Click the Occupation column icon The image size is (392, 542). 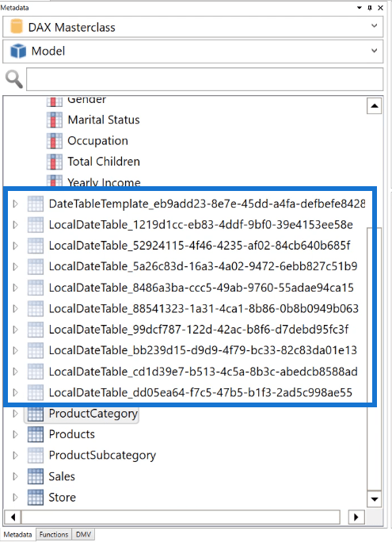[x=55, y=141]
